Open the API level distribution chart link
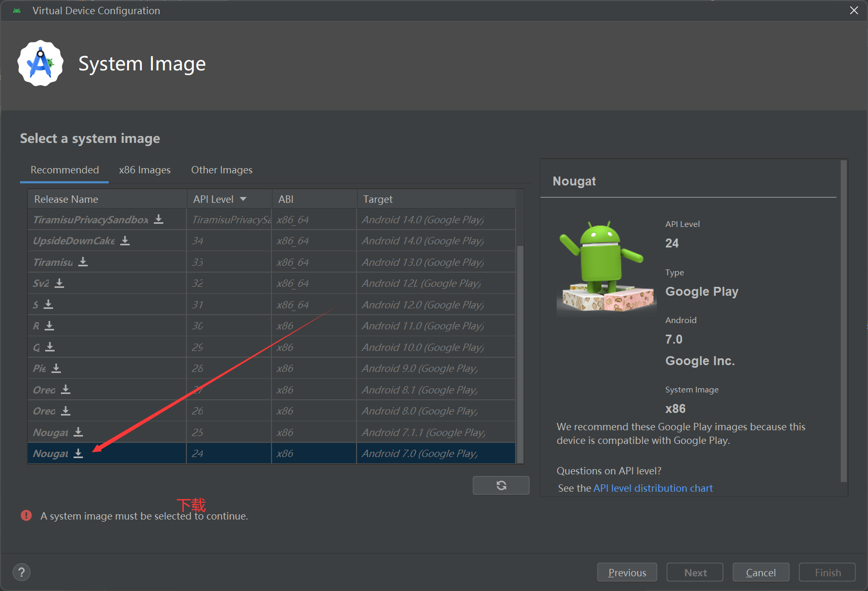Image resolution: width=868 pixels, height=591 pixels. tap(653, 488)
